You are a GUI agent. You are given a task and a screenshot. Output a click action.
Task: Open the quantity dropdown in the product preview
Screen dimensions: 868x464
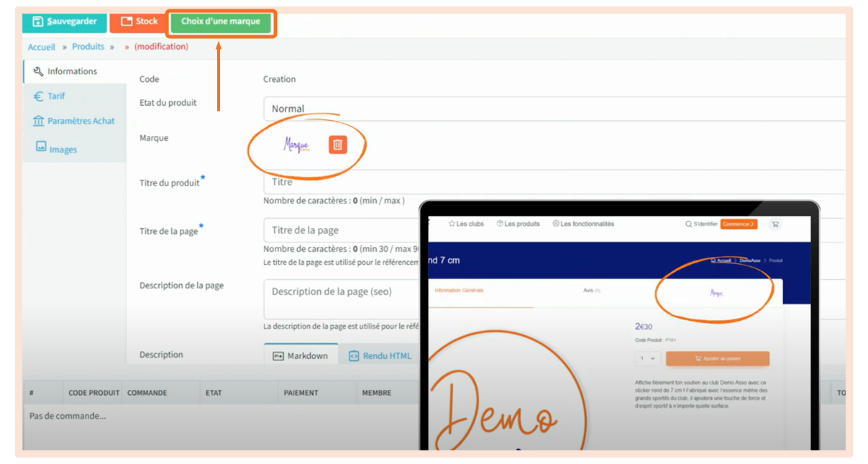648,358
